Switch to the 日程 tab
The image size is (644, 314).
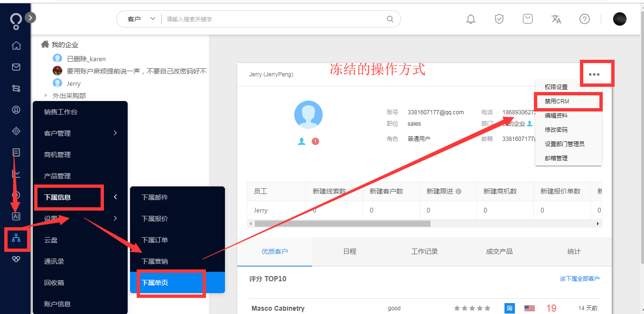point(349,251)
